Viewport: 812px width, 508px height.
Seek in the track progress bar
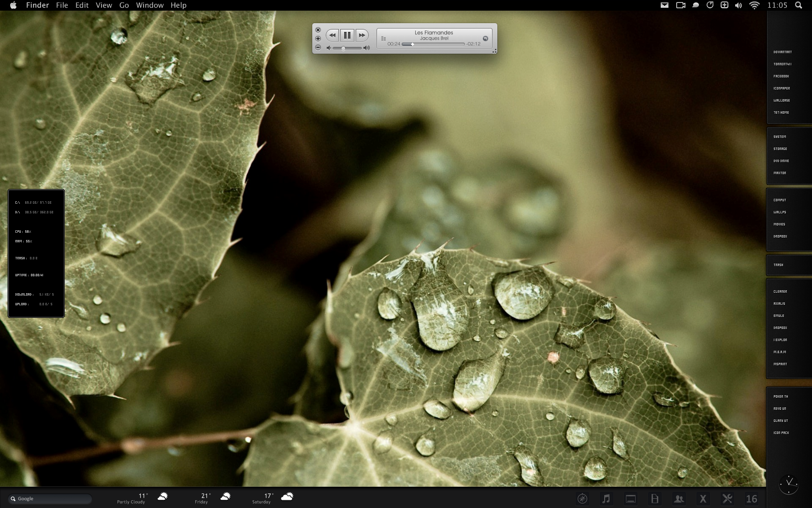(x=433, y=44)
